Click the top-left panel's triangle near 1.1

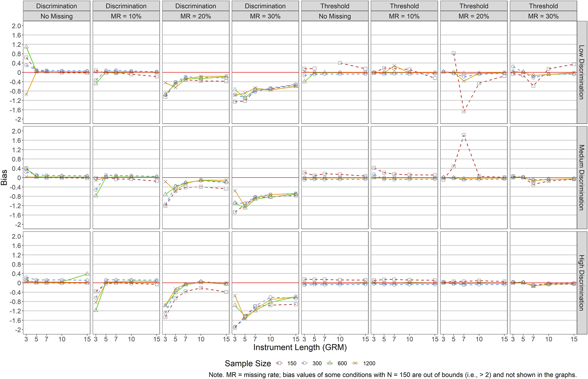click(x=26, y=47)
